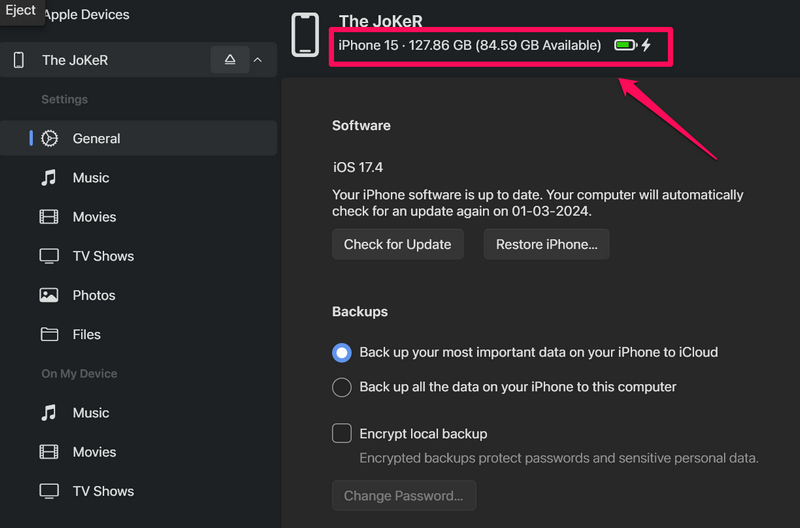Viewport: 800px width, 528px height.
Task: Select back up all data to this computer
Action: (342, 387)
